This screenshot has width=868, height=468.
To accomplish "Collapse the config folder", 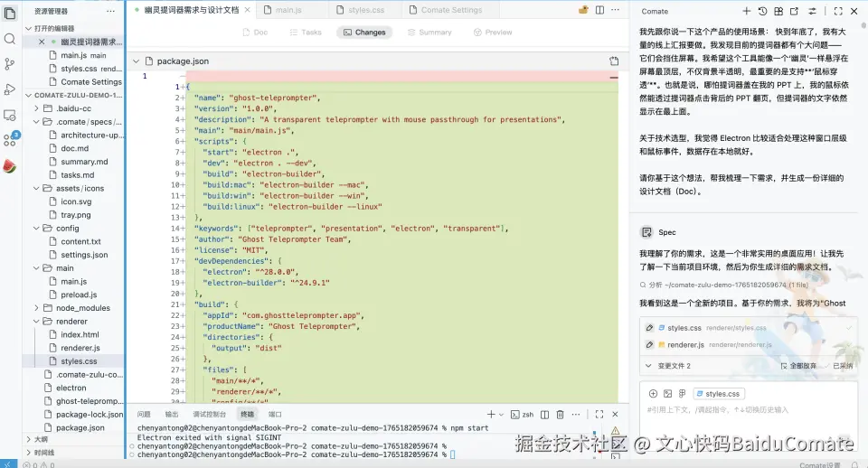I will coord(36,228).
